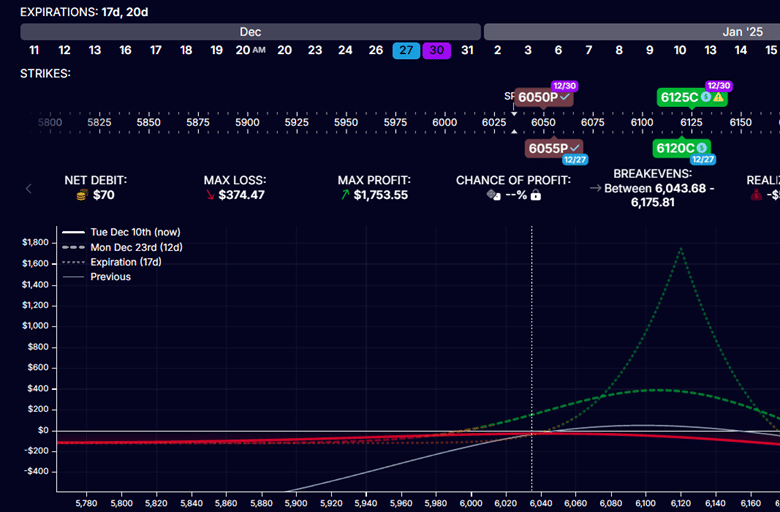
Task: Select the Dec 30 expiration date
Action: pos(436,50)
